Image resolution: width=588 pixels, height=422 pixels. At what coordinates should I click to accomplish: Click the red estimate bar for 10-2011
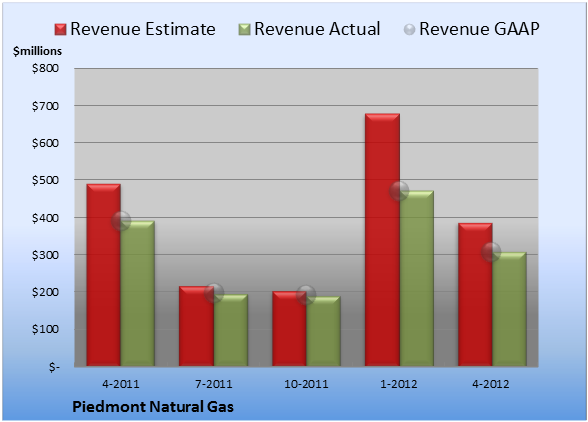pyautogui.click(x=289, y=329)
